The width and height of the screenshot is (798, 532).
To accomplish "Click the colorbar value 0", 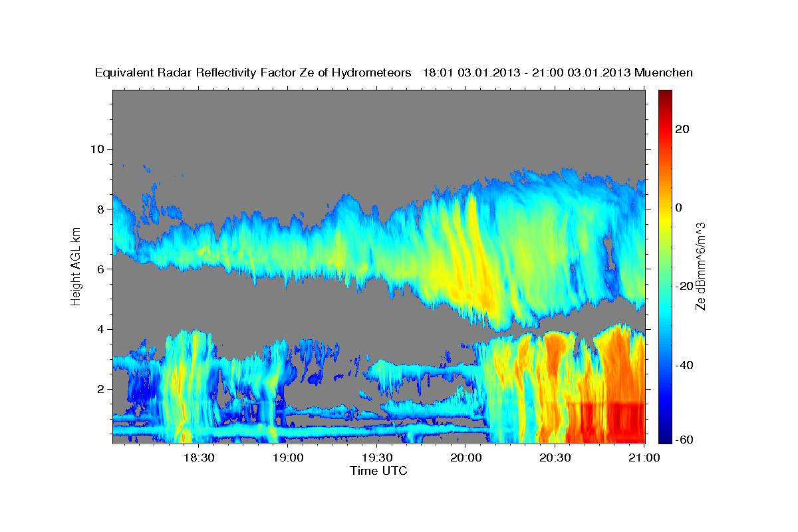I will pyautogui.click(x=679, y=207).
